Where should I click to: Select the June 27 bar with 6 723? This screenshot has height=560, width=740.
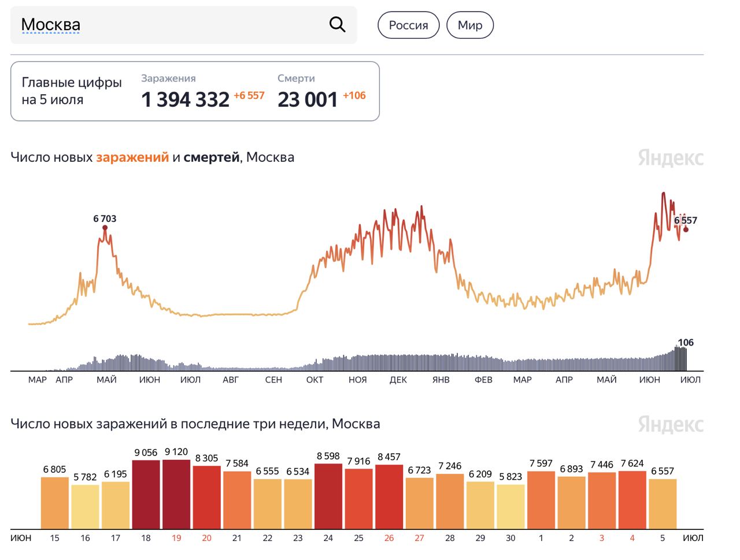(419, 503)
